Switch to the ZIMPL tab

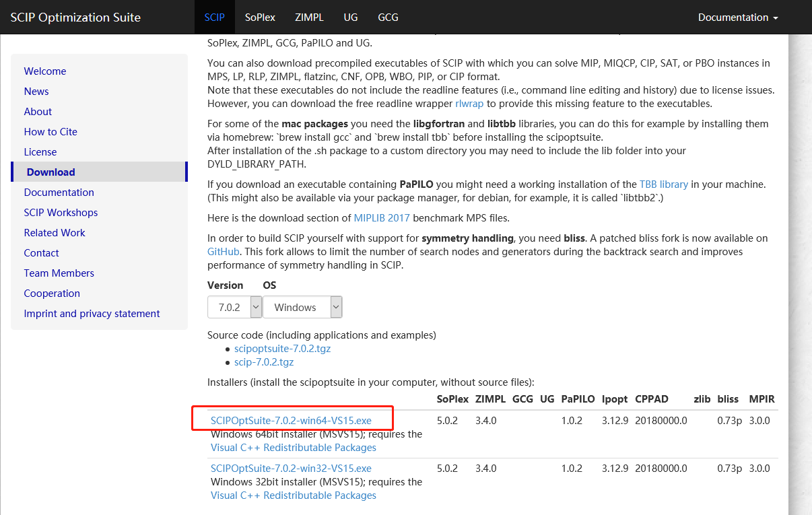click(x=309, y=17)
